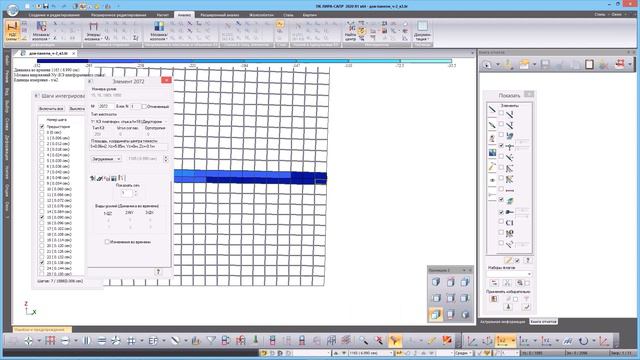Expand dropdown arrow beside open-folder report icon

click(534, 64)
